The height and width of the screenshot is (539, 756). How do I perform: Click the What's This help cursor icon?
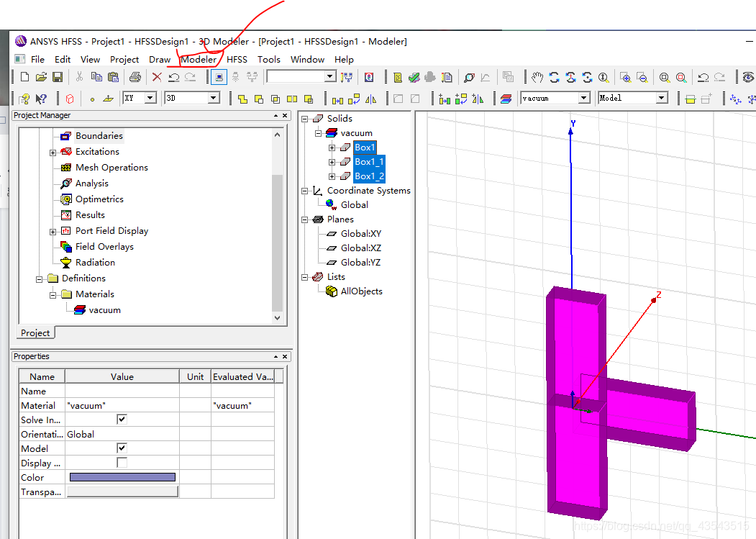pos(42,99)
